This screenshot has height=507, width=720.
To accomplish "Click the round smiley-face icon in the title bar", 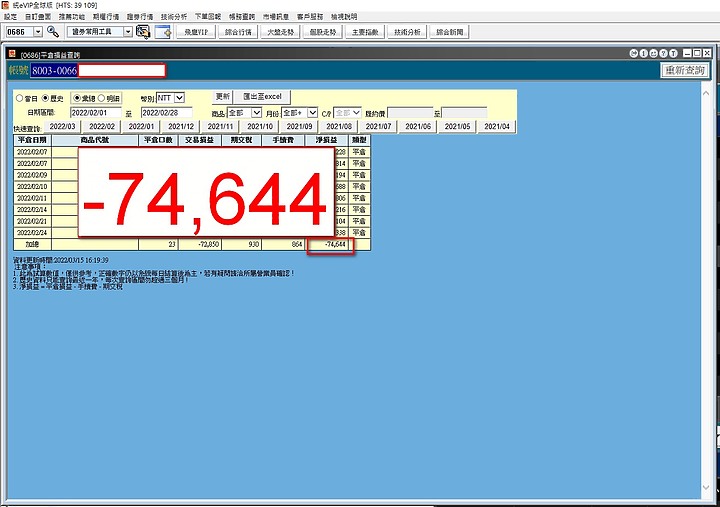I will (x=653, y=54).
